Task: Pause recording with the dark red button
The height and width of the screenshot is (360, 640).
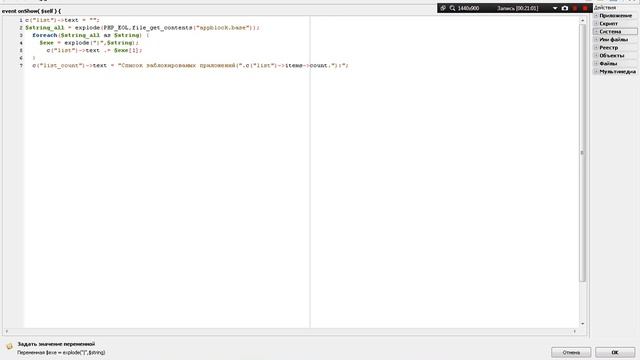Action: coord(575,8)
